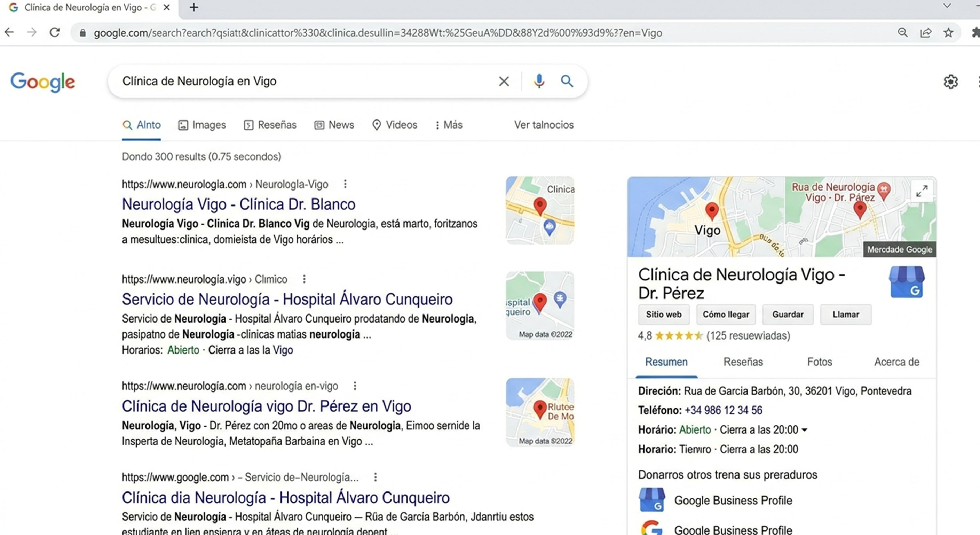Click Ver talnocios tools option

(544, 125)
